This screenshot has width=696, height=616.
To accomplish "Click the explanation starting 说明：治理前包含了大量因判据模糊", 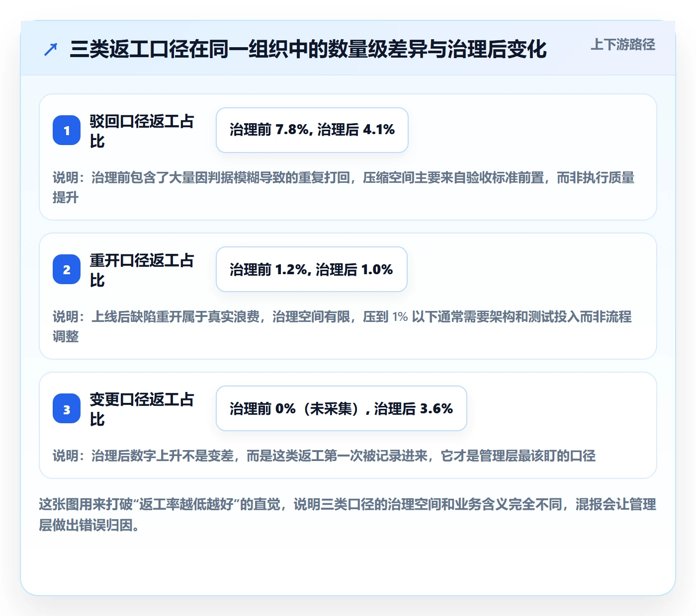I will point(344,187).
